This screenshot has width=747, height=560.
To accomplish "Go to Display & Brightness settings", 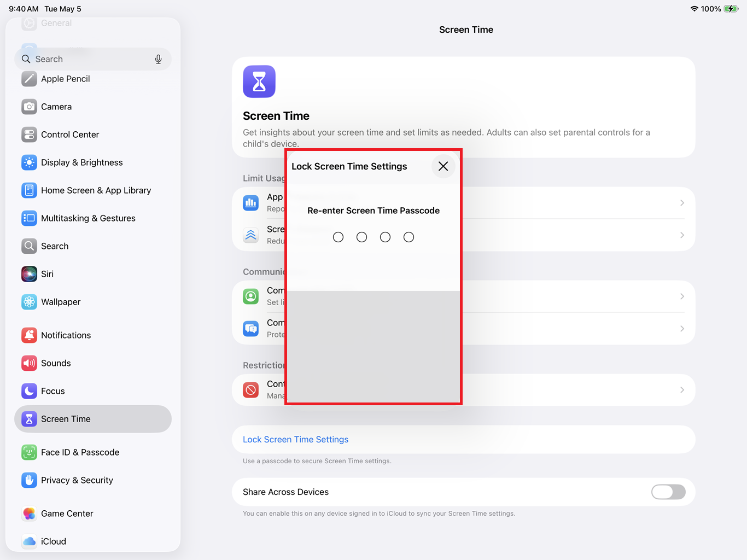I will [x=93, y=162].
